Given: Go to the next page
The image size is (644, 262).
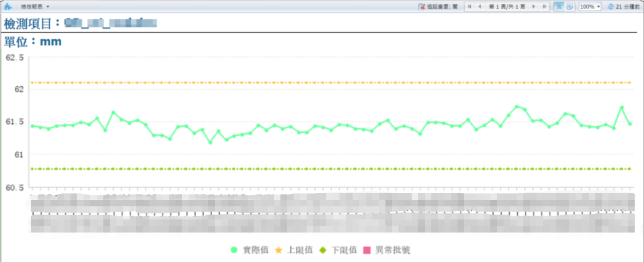Looking at the screenshot, I should point(534,7).
